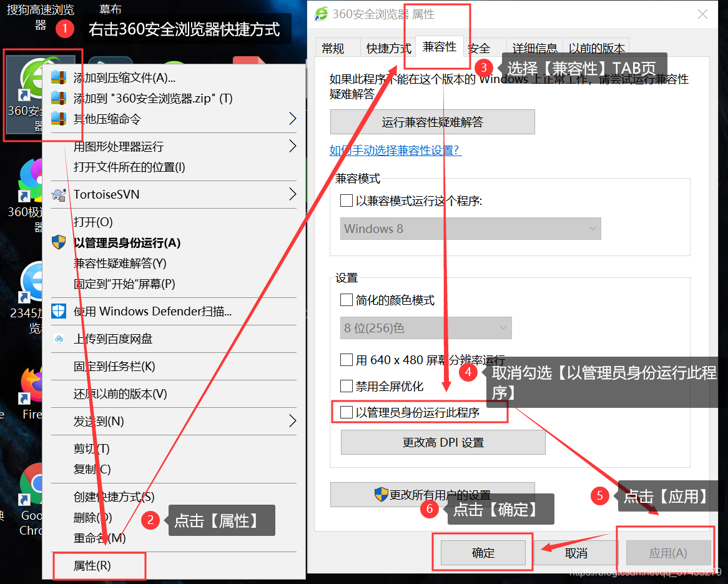The image size is (728, 584).
Task: Click the Baidu Netdisk upload icon
Action: click(59, 339)
